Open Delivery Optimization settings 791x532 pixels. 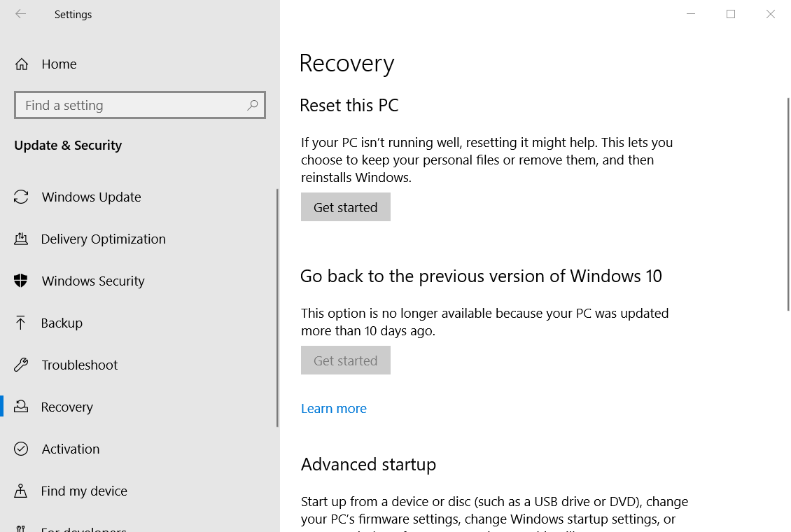pos(104,239)
